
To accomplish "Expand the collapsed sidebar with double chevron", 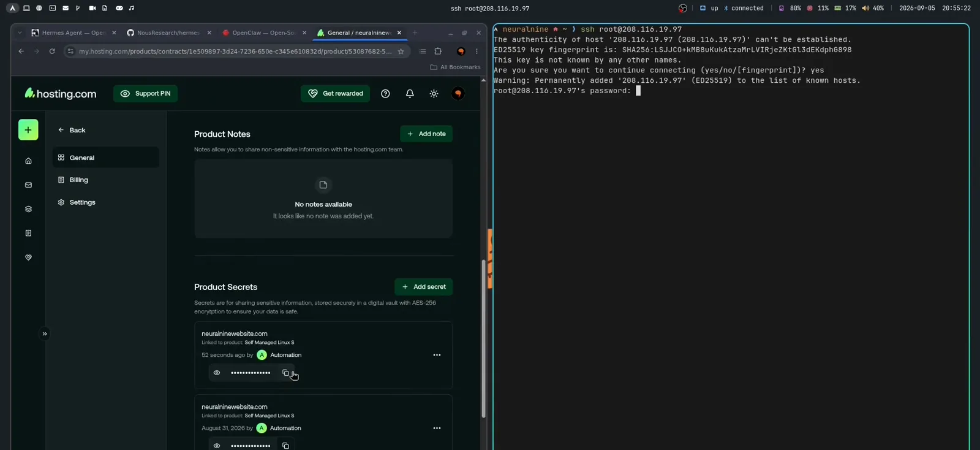I will pyautogui.click(x=45, y=334).
